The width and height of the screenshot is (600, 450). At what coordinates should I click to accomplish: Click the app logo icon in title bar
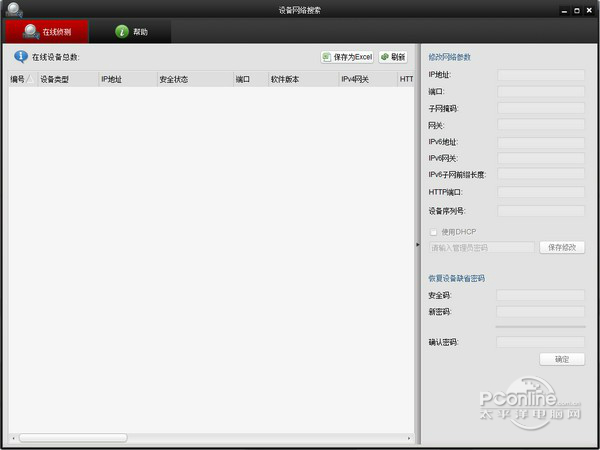coord(15,10)
